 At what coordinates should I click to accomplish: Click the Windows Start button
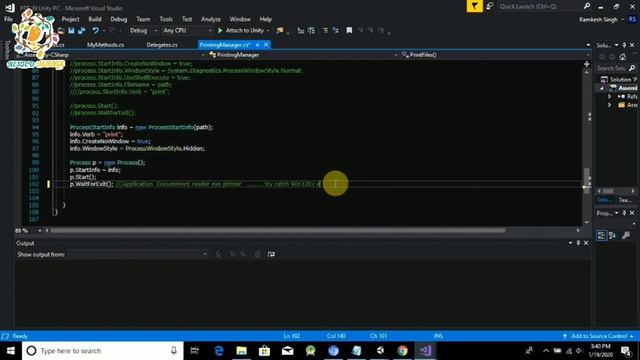point(11,351)
